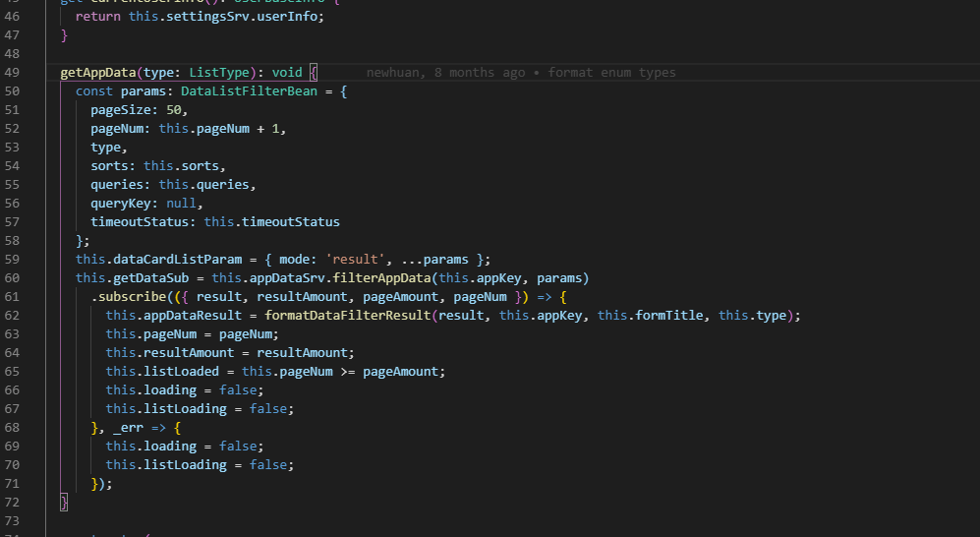Click line number 60 in the gutter
Screen dimensions: 980x537
click(12, 278)
